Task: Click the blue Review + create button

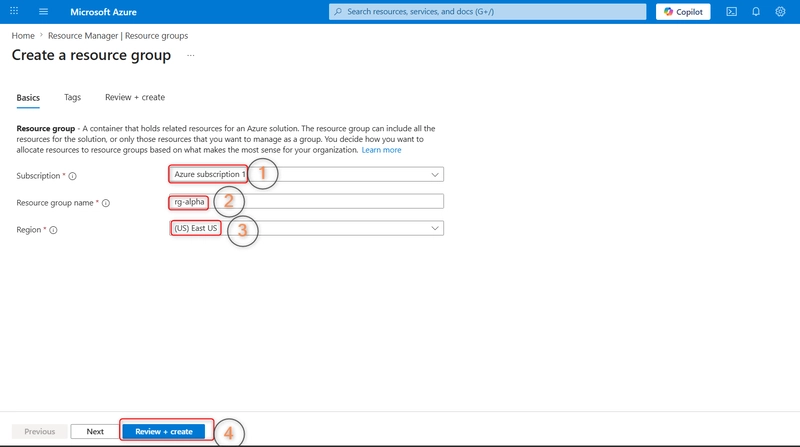Action: tap(164, 432)
